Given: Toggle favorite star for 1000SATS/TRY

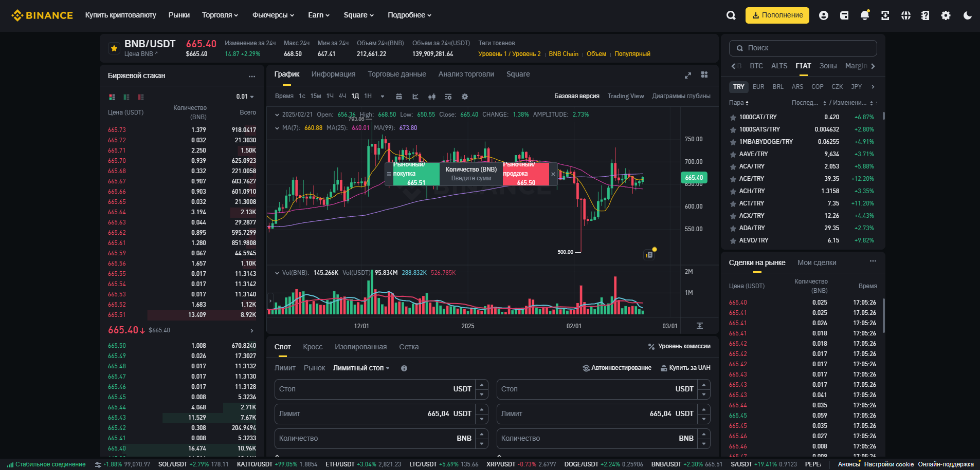Looking at the screenshot, I should (x=733, y=129).
